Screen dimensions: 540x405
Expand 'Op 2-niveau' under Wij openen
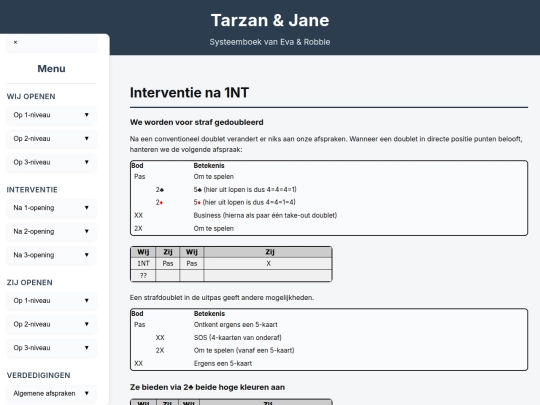tap(51, 139)
